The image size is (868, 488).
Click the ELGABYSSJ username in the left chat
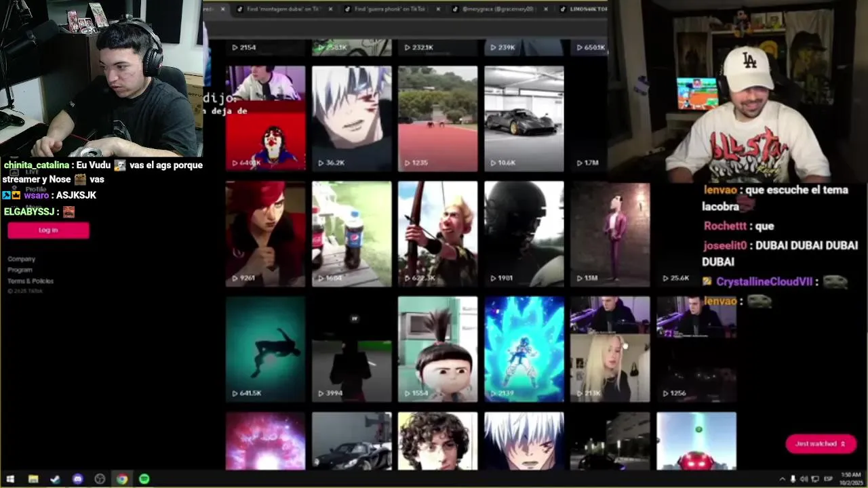[x=28, y=211]
